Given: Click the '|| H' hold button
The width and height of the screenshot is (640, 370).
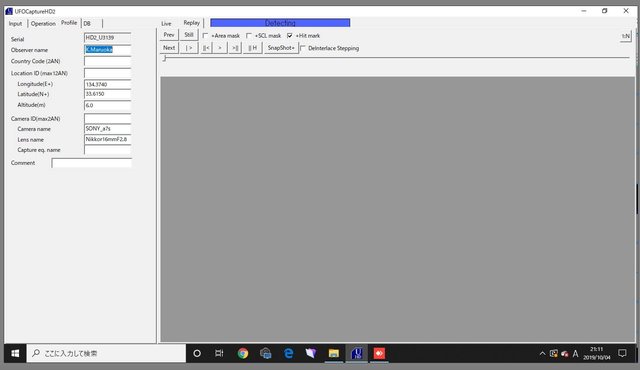Looking at the screenshot, I should (x=253, y=48).
